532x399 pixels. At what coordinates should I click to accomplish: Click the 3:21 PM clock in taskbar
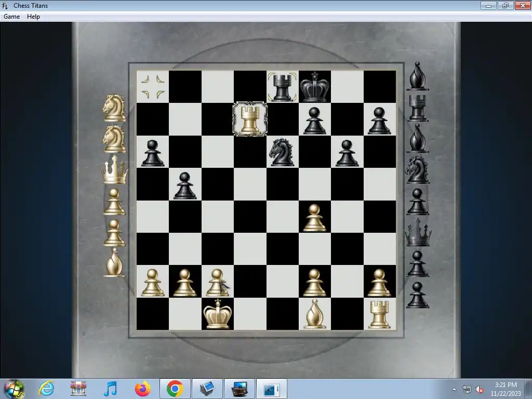tap(506, 385)
